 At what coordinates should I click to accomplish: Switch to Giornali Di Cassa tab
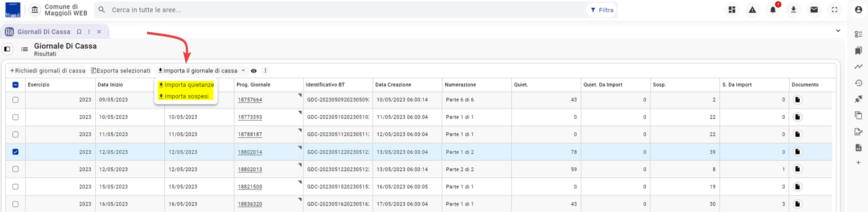click(x=43, y=31)
